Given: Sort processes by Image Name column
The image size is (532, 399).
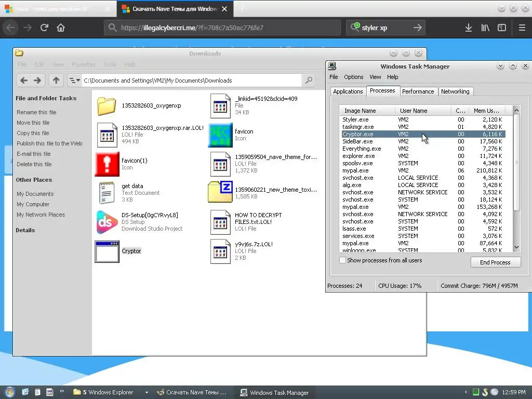Looking at the screenshot, I should click(367, 111).
